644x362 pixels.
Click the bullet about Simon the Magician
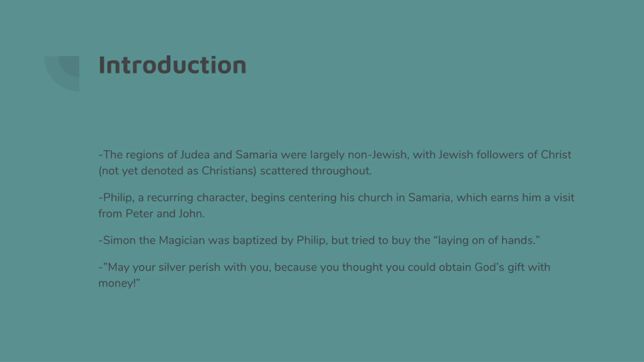(x=319, y=240)
